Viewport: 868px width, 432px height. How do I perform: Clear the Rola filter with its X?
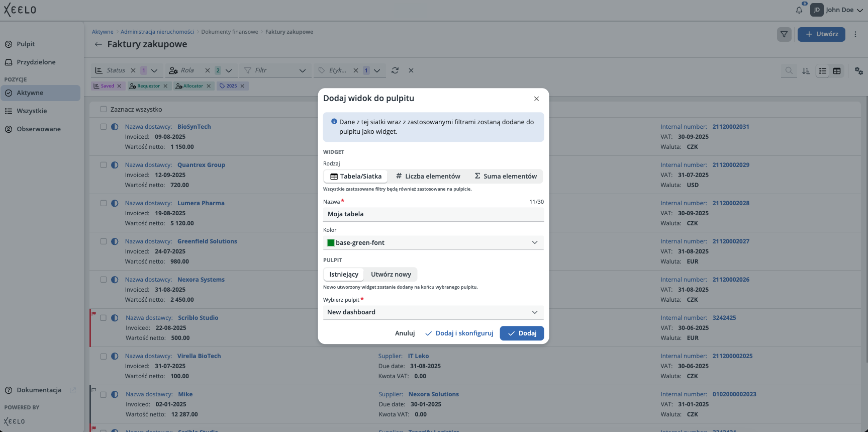click(208, 70)
